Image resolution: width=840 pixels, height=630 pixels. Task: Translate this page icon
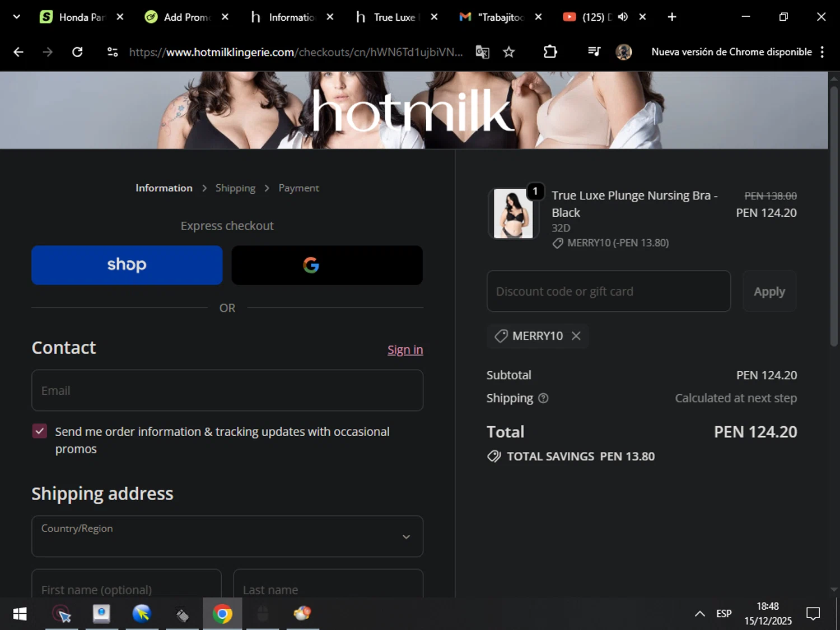pyautogui.click(x=482, y=52)
